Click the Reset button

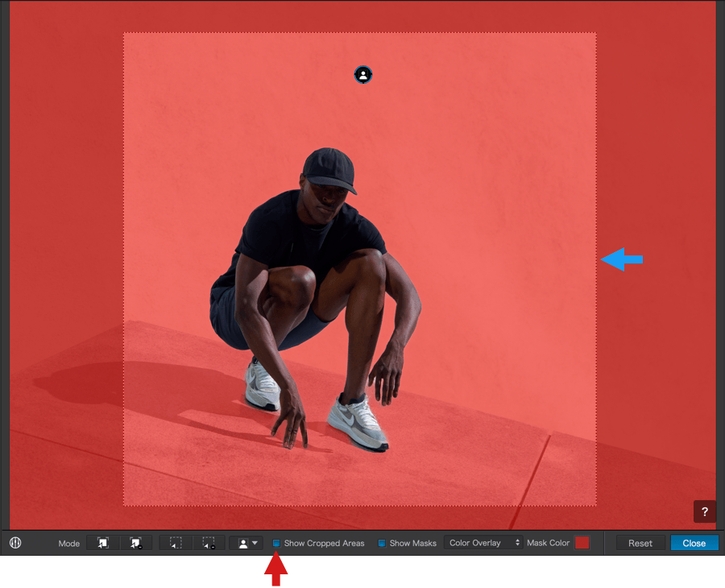pyautogui.click(x=640, y=543)
